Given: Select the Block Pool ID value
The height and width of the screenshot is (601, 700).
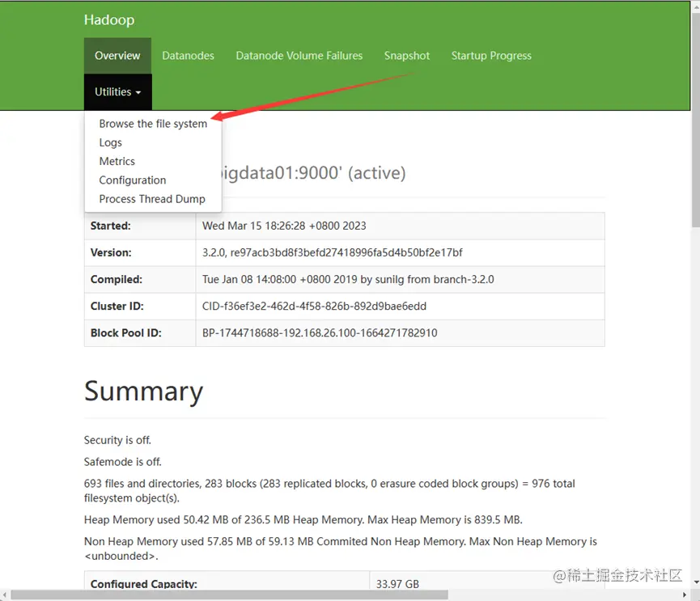Looking at the screenshot, I should tap(320, 332).
